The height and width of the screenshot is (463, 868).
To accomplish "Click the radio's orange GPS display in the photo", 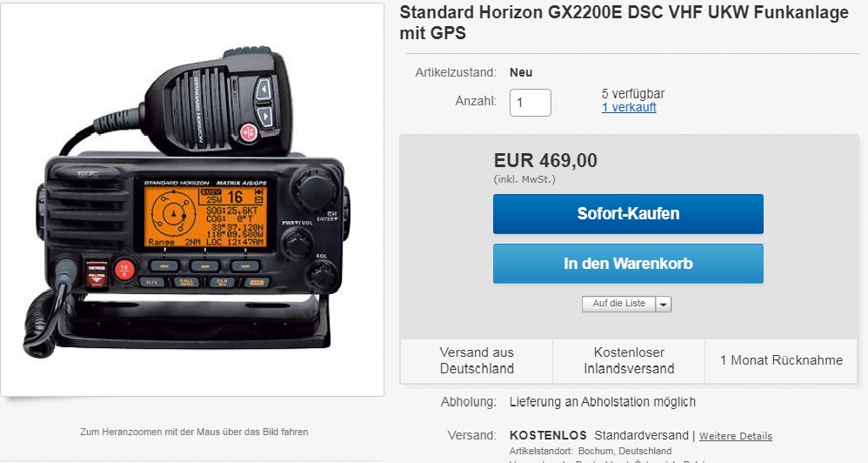I will point(205,217).
